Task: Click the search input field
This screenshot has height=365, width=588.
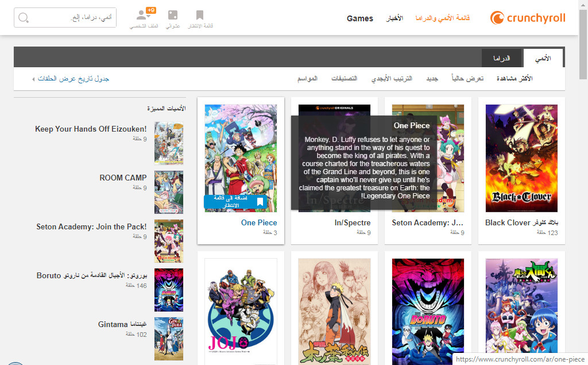Action: click(65, 18)
